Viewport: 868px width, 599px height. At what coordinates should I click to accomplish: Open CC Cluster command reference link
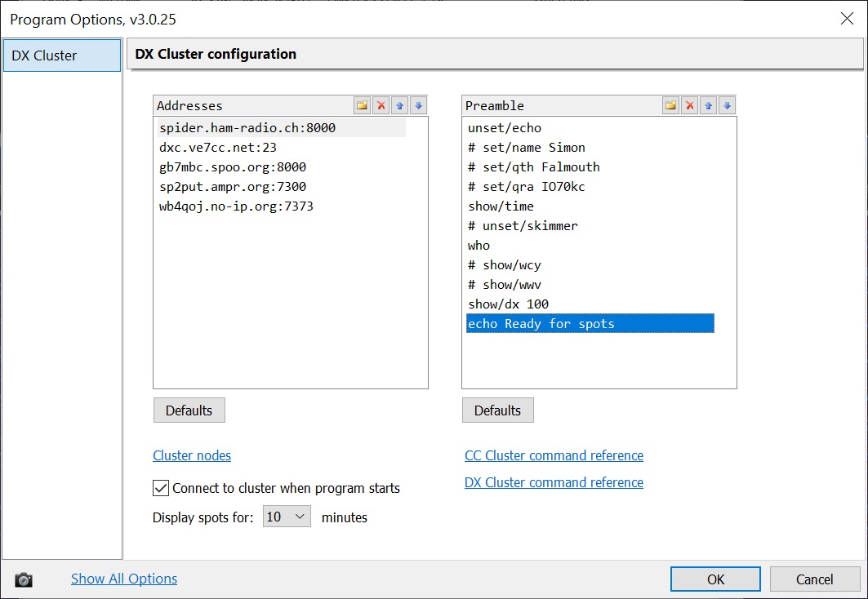pos(554,455)
